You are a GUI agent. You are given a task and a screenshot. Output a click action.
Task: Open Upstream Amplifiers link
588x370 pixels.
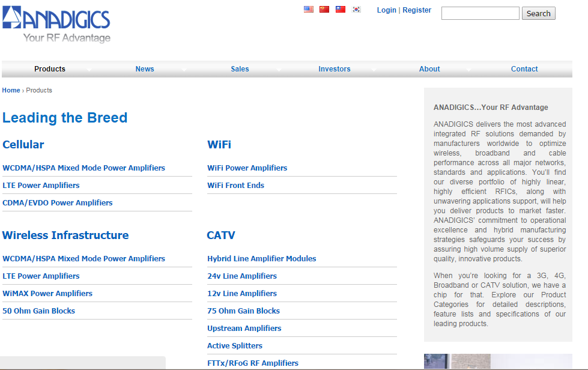point(244,328)
